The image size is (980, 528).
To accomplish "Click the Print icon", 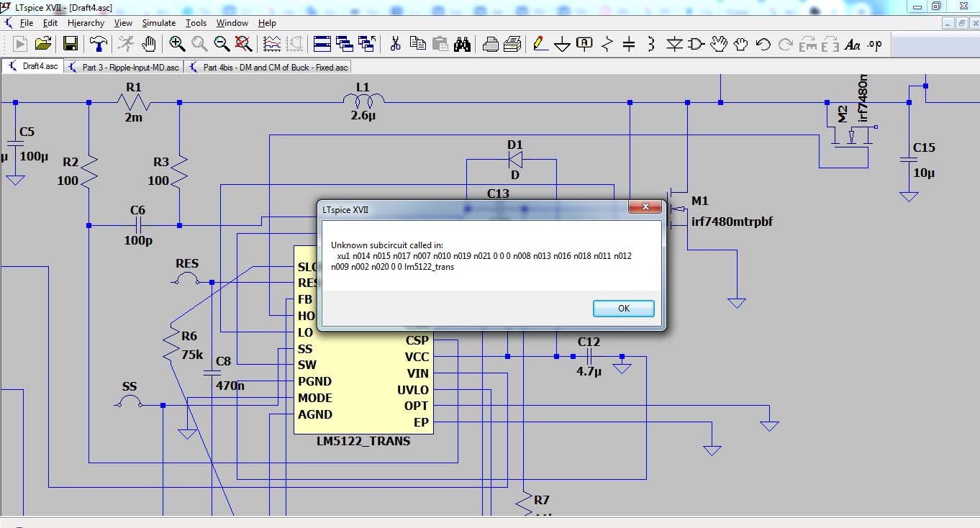I will (x=512, y=44).
